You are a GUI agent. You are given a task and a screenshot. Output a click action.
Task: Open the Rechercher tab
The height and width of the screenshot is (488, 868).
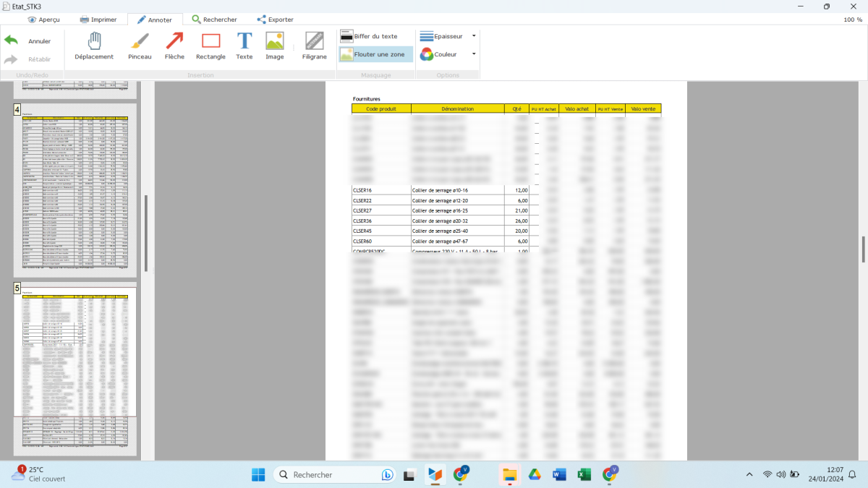(214, 20)
